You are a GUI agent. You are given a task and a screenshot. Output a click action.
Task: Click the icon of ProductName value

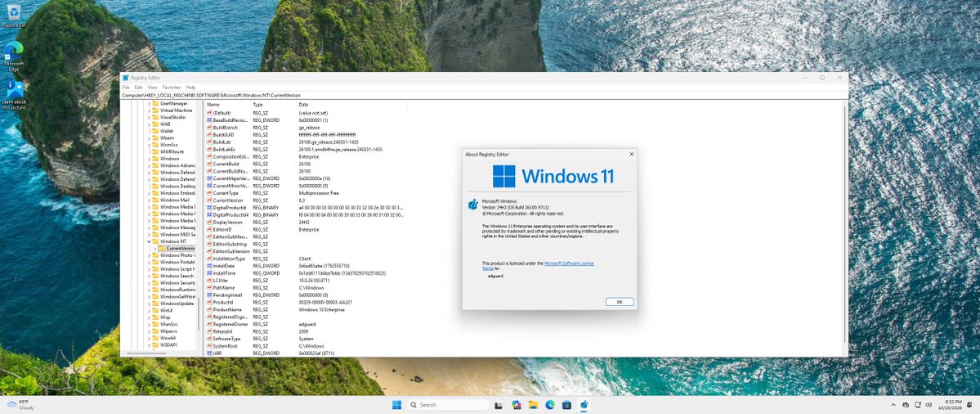(209, 309)
